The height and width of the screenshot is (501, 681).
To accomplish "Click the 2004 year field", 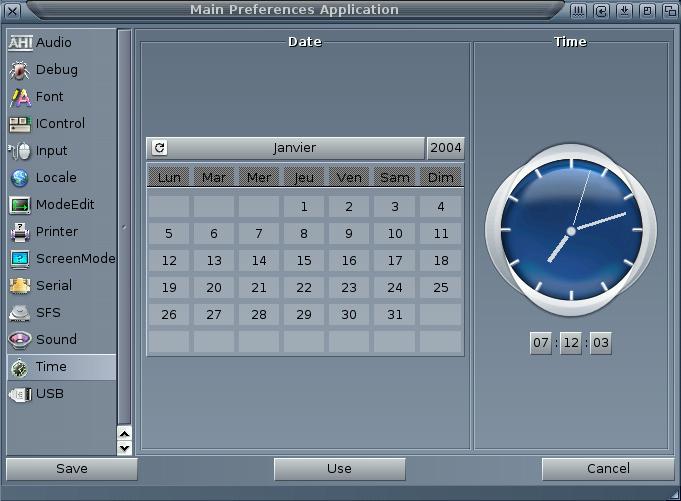I will pos(446,148).
